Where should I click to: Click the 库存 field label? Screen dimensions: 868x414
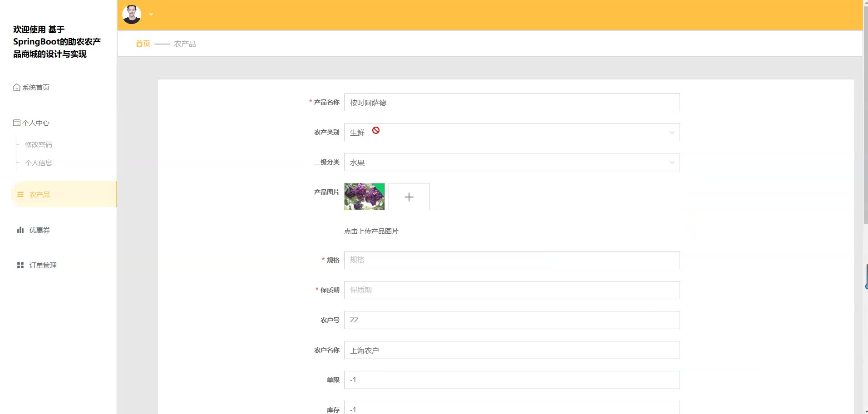[333, 410]
